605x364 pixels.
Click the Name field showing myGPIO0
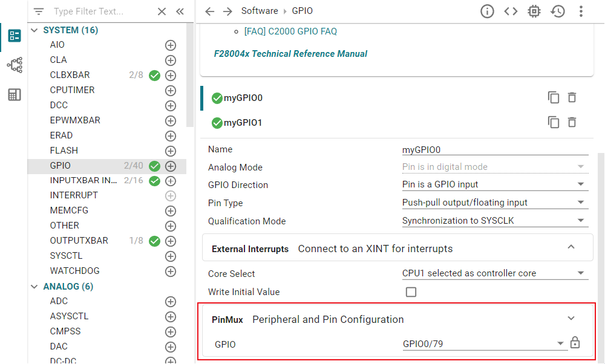tap(495, 150)
